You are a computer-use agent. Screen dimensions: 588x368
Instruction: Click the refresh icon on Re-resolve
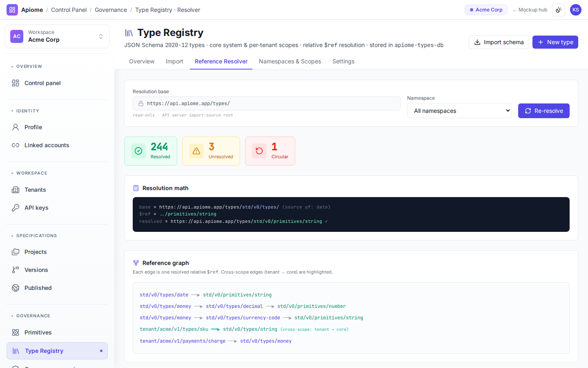(x=528, y=111)
